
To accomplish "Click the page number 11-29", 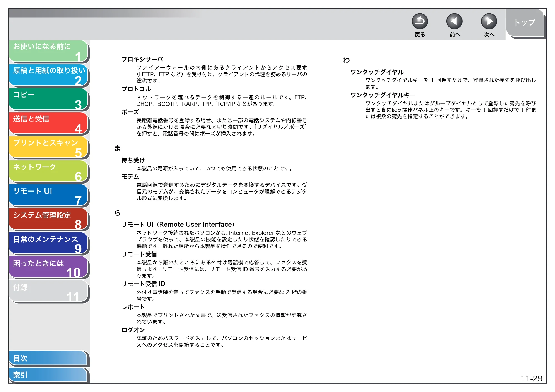I will click(531, 379).
